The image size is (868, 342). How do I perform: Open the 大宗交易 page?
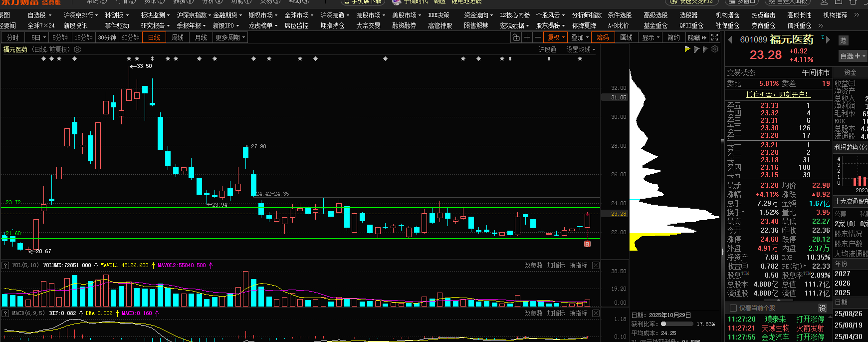tap(368, 25)
